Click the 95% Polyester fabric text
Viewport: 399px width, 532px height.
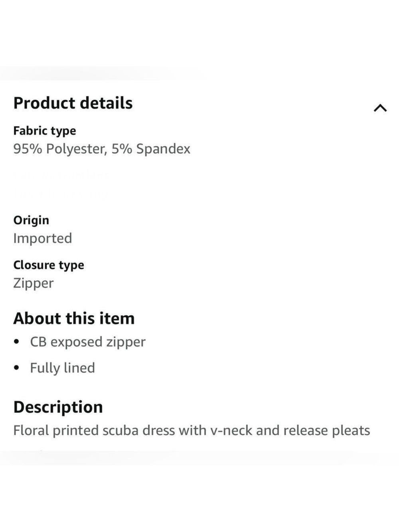coord(60,149)
